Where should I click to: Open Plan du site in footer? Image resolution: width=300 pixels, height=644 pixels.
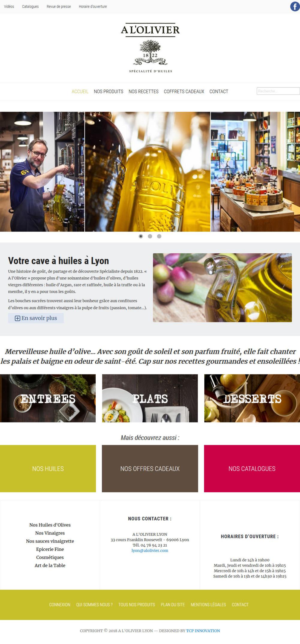(x=173, y=605)
